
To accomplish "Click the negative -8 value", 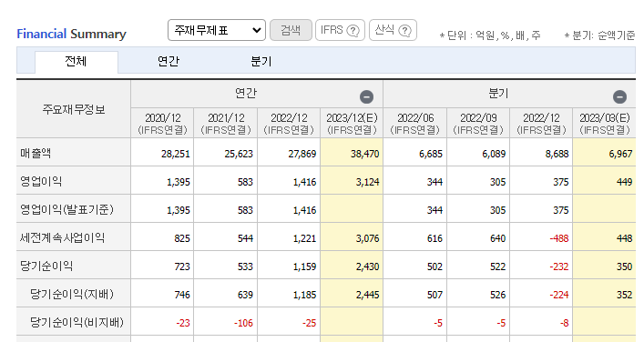I will pyautogui.click(x=565, y=324).
